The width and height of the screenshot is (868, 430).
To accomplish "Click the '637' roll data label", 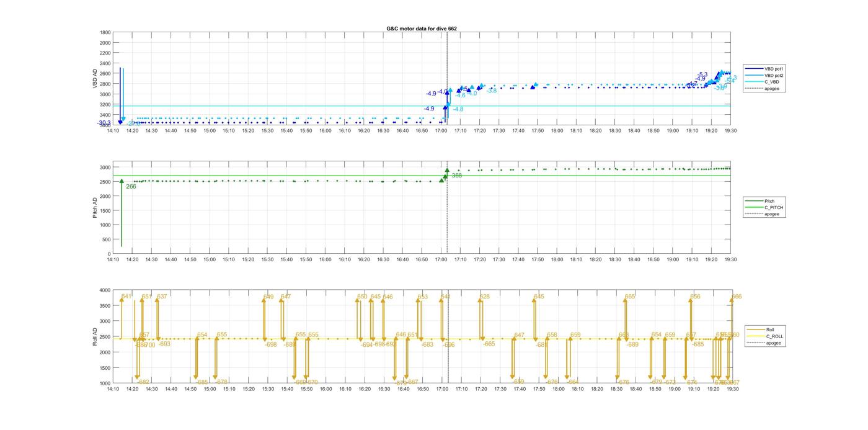I will [162, 297].
